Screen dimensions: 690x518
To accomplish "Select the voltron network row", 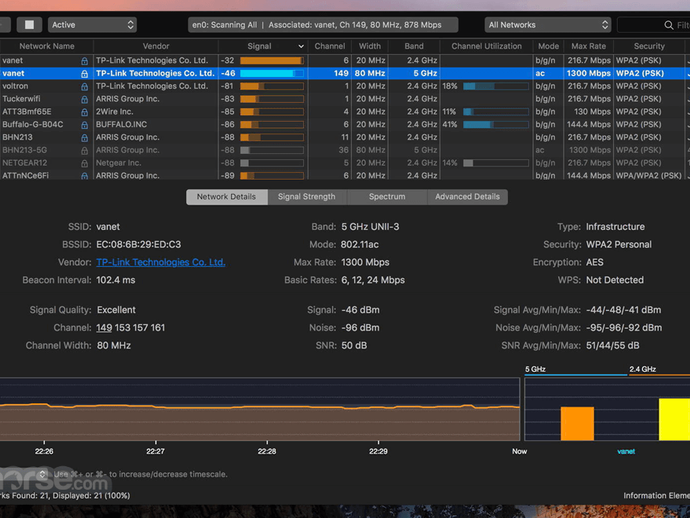I will (x=345, y=86).
